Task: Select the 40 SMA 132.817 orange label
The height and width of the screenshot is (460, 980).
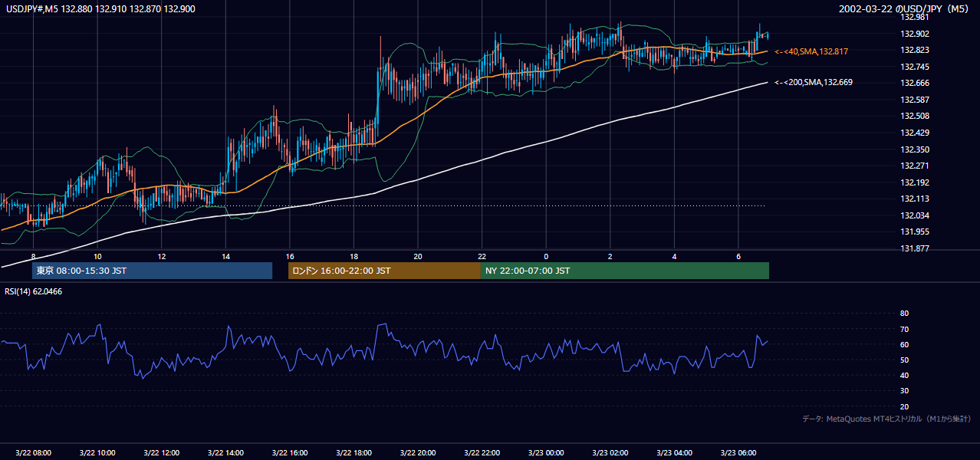Action: [x=811, y=51]
